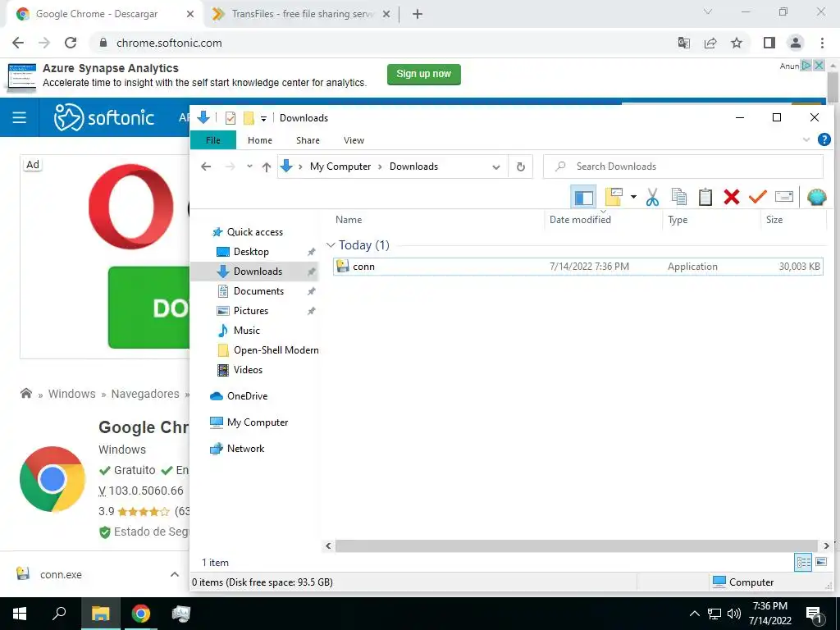The width and height of the screenshot is (840, 630).
Task: Click the red X Delete icon
Action: (x=731, y=197)
